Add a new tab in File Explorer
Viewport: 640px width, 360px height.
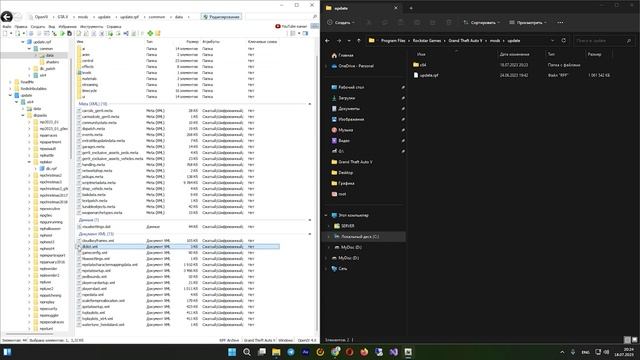tap(411, 8)
